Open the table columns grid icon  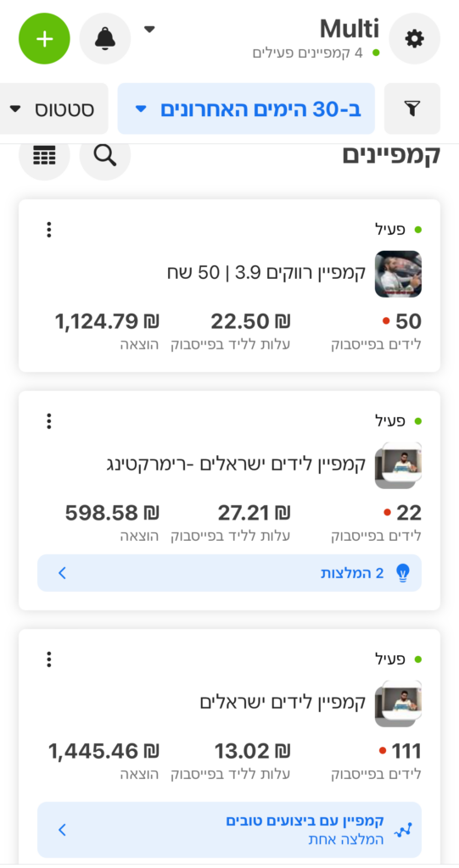click(x=44, y=156)
